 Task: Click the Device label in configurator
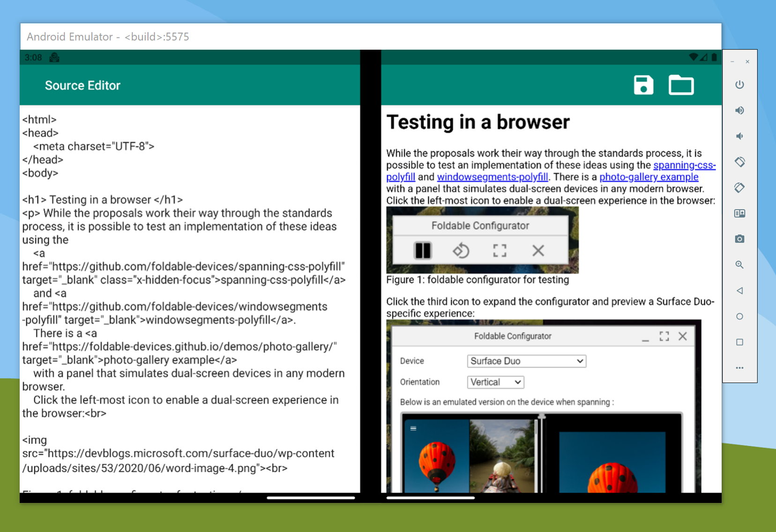(x=412, y=361)
